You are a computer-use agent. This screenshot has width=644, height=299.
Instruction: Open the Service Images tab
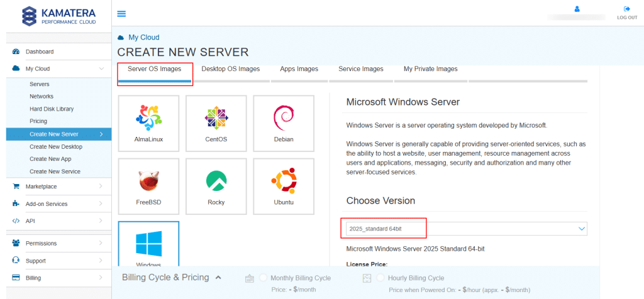click(x=360, y=69)
